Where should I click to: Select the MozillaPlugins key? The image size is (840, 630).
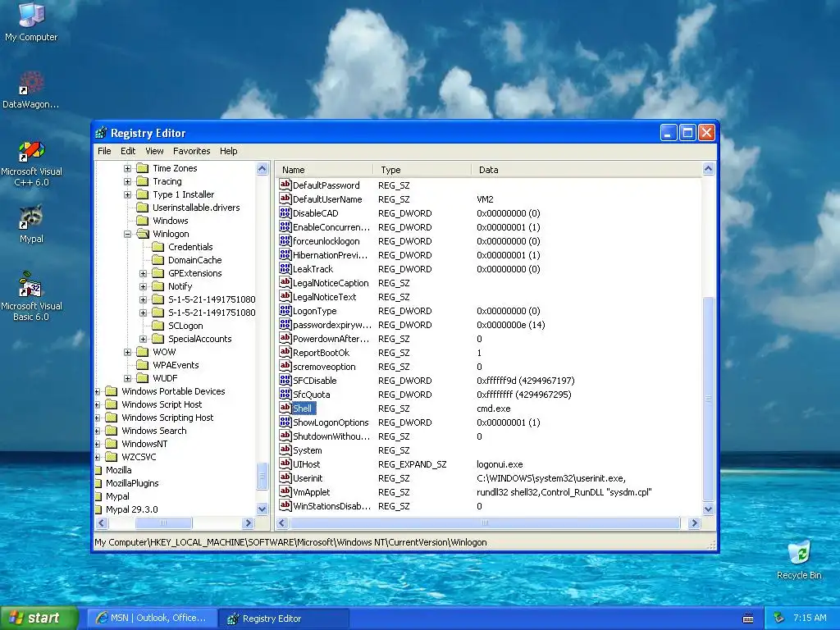[x=132, y=483]
